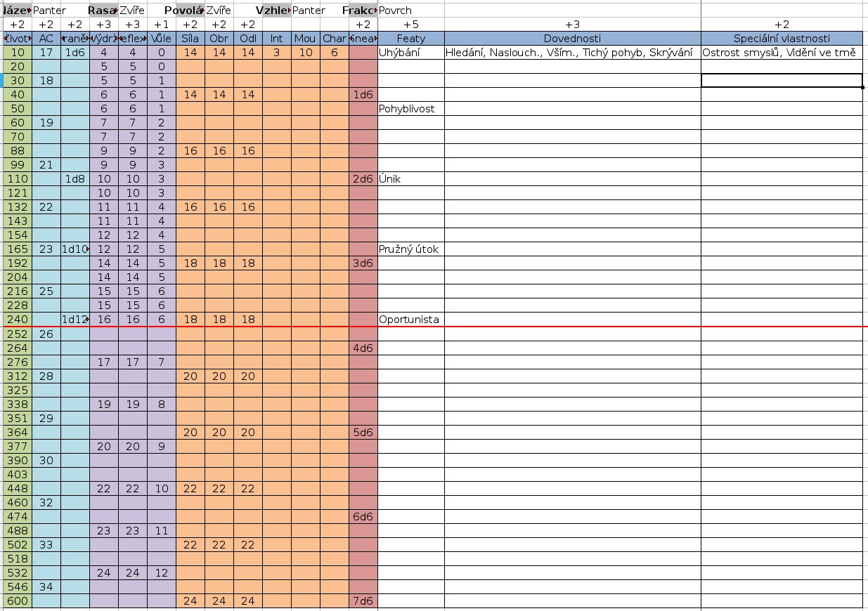
Task: Click the Síla column header
Action: (190, 38)
